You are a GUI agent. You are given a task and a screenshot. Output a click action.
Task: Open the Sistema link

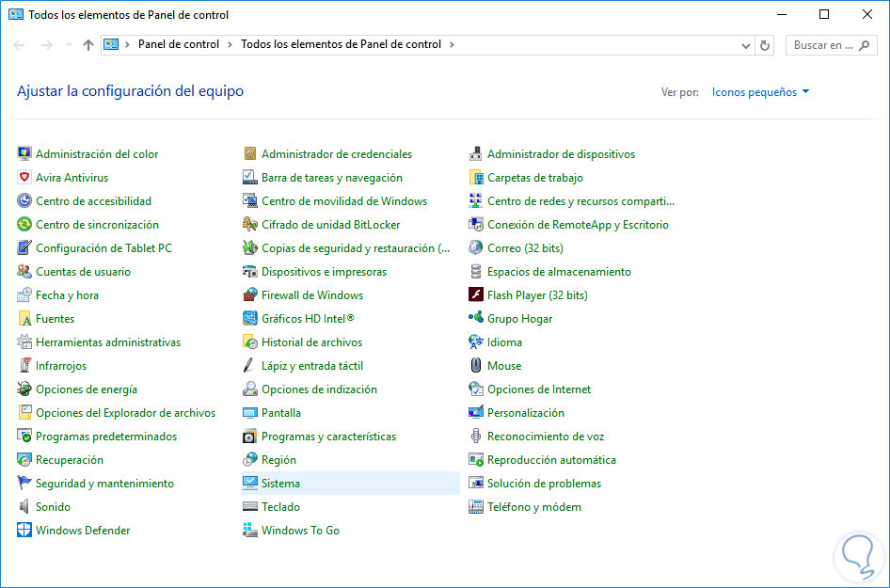(x=280, y=484)
